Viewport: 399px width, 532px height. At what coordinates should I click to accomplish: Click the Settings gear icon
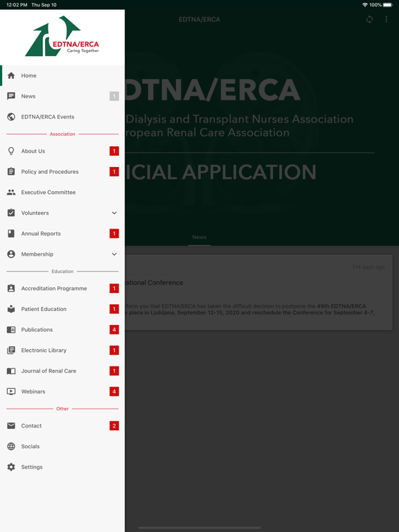click(x=11, y=467)
